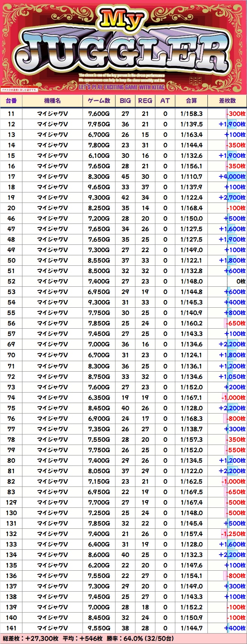
Task: Click REG count 15 for machine 13
Action: tap(145, 134)
